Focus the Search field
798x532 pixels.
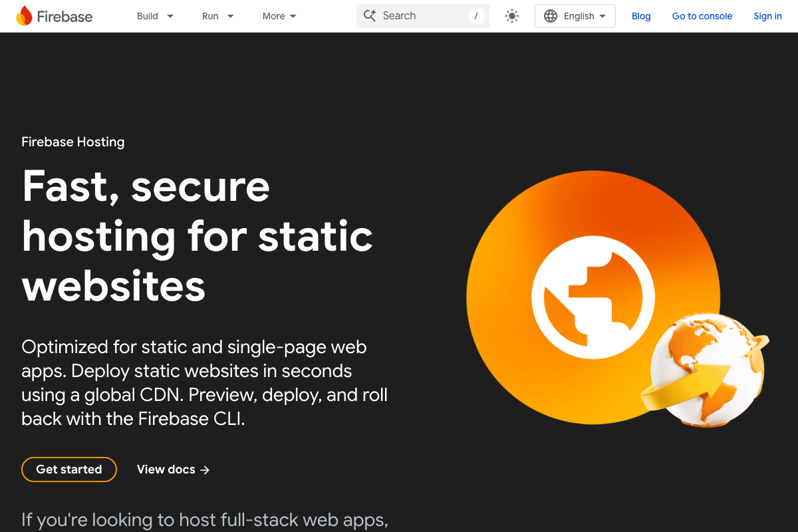point(423,16)
